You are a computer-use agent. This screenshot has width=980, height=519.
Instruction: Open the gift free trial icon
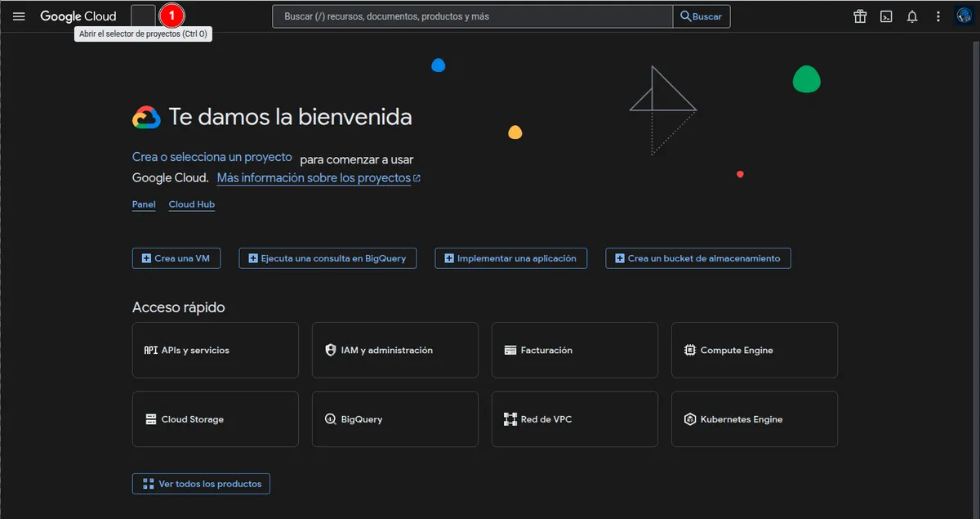(860, 16)
